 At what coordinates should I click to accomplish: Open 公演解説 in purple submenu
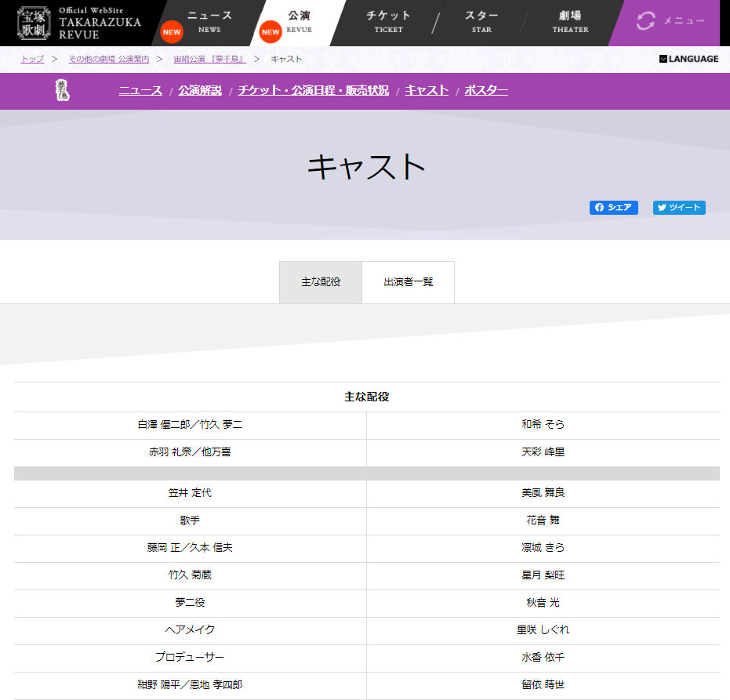click(200, 91)
